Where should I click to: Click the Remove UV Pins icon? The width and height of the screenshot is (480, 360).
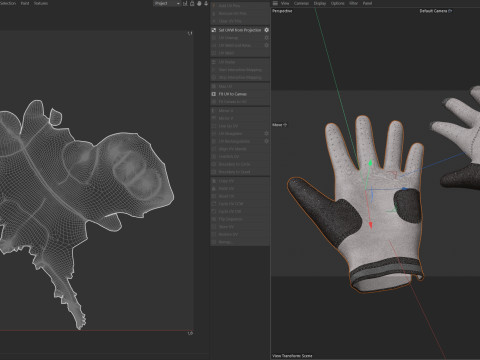coord(214,13)
